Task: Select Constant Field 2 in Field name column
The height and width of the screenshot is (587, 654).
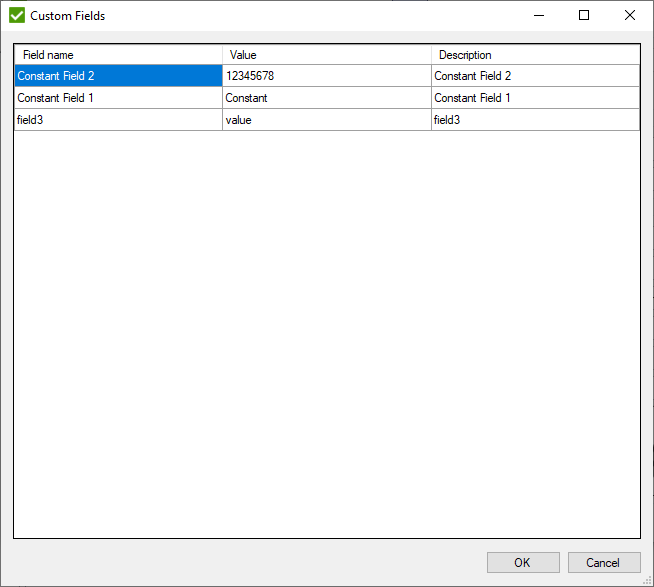Action: pos(118,76)
